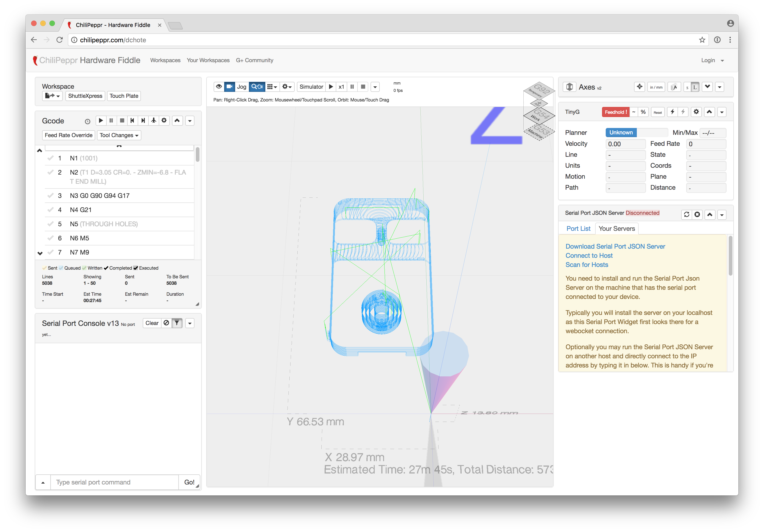Click the crosshair zero icon in Axes
The image size is (764, 532).
tap(639, 87)
